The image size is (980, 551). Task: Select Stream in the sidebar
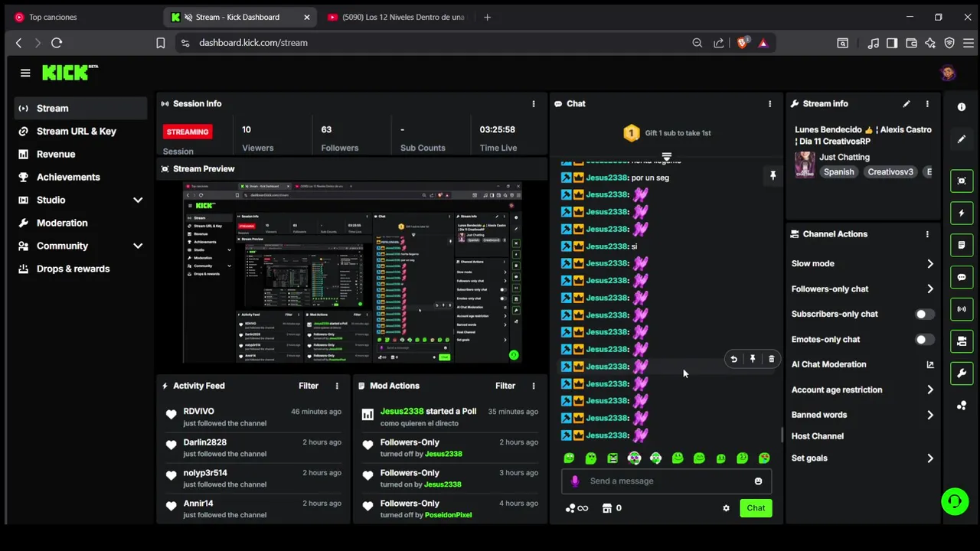(80, 108)
